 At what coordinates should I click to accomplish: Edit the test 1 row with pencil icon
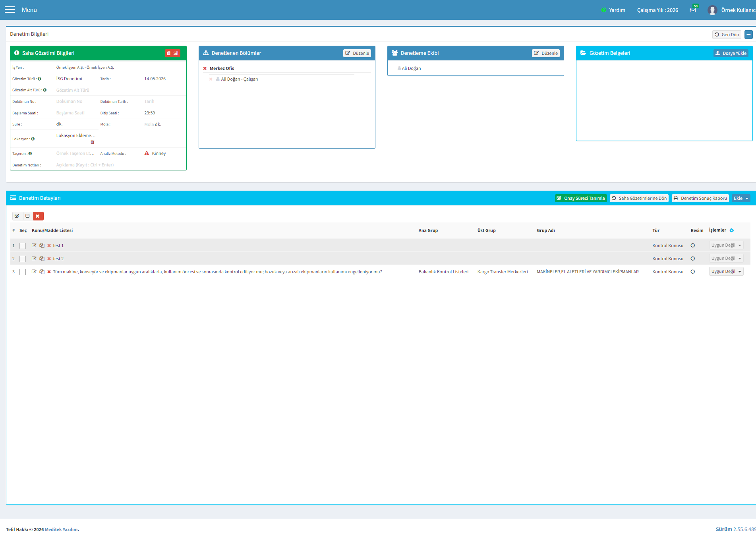click(x=34, y=245)
